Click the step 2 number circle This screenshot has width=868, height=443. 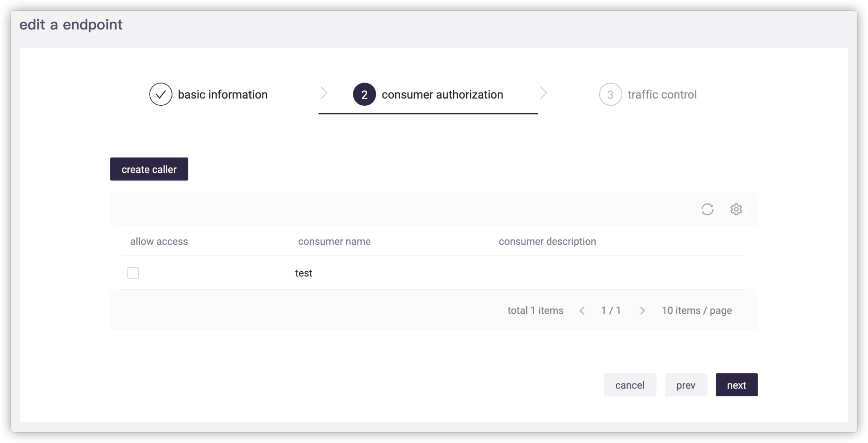coord(364,94)
